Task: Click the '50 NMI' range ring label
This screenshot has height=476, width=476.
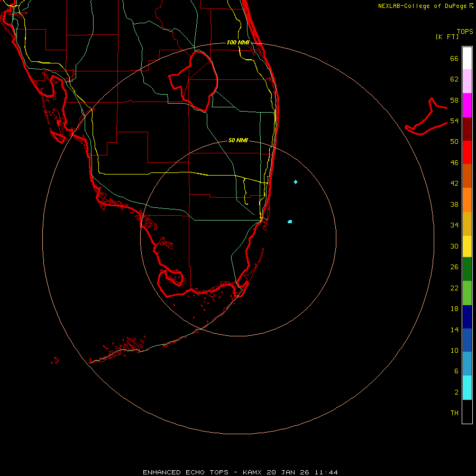Action: [x=238, y=140]
